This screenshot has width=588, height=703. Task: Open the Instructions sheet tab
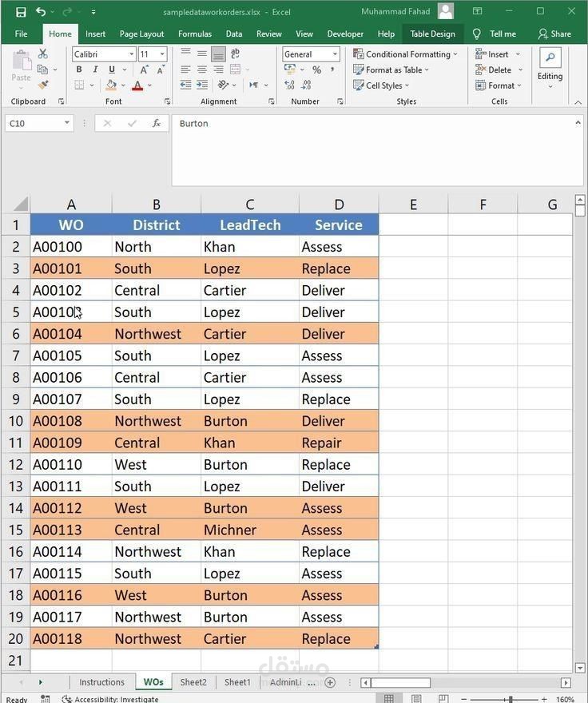point(101,682)
